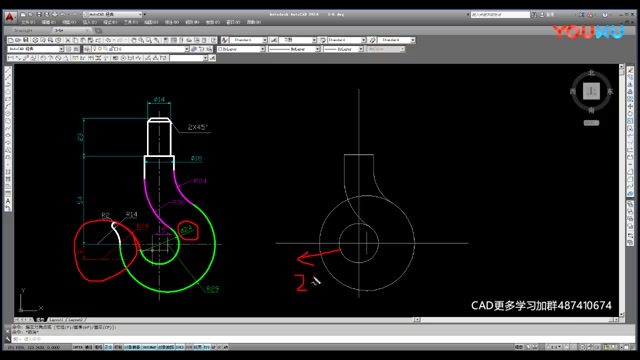Select the Line tool in the draw toolbar
The height and width of the screenshot is (360, 640).
tap(8, 69)
